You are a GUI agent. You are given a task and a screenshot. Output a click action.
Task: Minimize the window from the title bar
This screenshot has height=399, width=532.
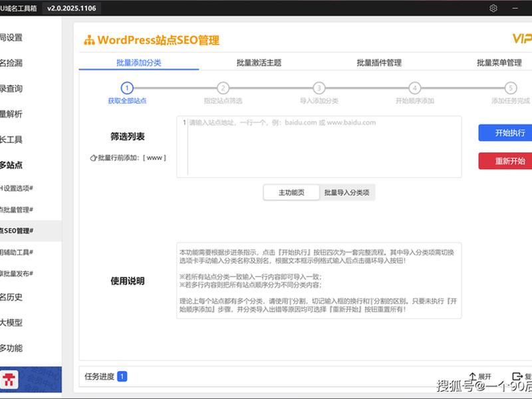coord(515,8)
